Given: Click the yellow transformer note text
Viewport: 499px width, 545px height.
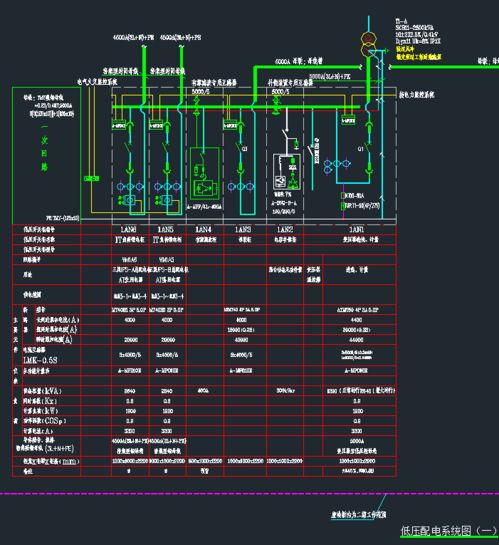Looking at the screenshot, I should 418,53.
